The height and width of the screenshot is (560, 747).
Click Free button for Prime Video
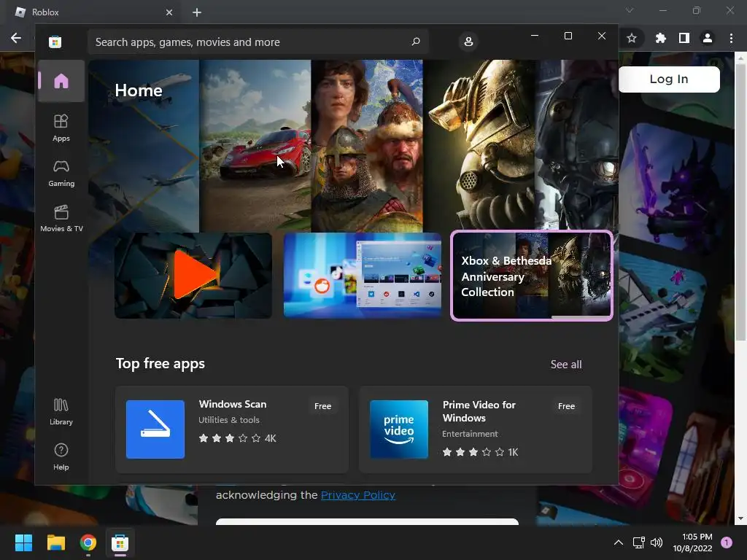(x=566, y=406)
